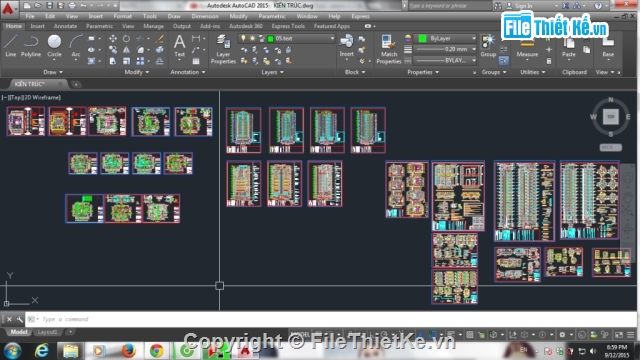Click the TOP face of the ViewCube
This screenshot has width=640, height=360.
pos(611,117)
